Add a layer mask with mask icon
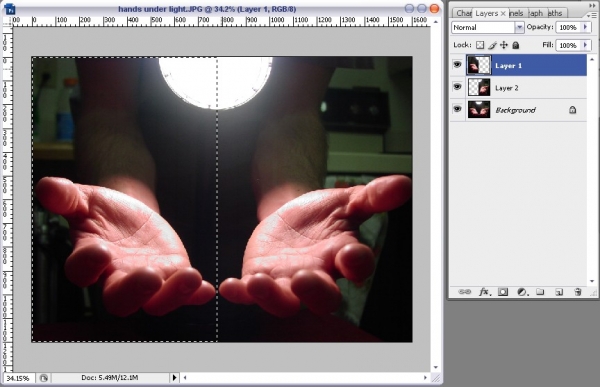The height and width of the screenshot is (387, 600). [x=503, y=292]
